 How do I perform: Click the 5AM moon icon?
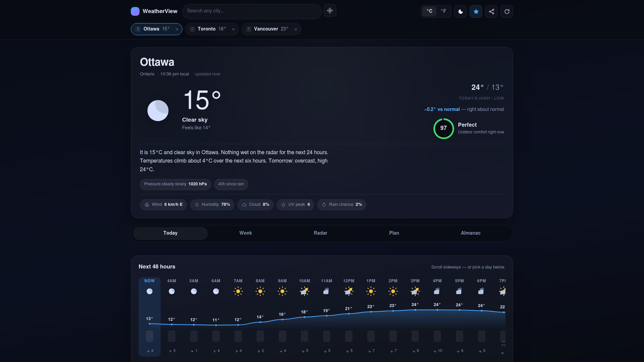pyautogui.click(x=194, y=292)
